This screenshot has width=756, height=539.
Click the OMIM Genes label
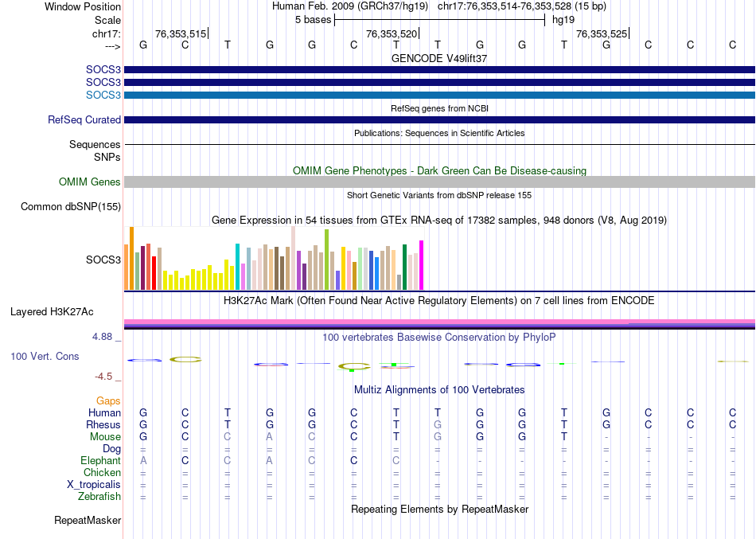pos(89,182)
